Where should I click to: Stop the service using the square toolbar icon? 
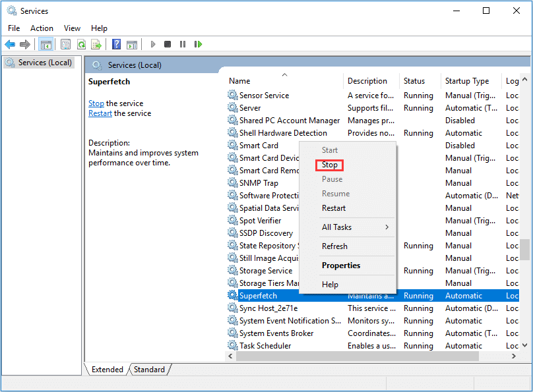click(x=168, y=44)
